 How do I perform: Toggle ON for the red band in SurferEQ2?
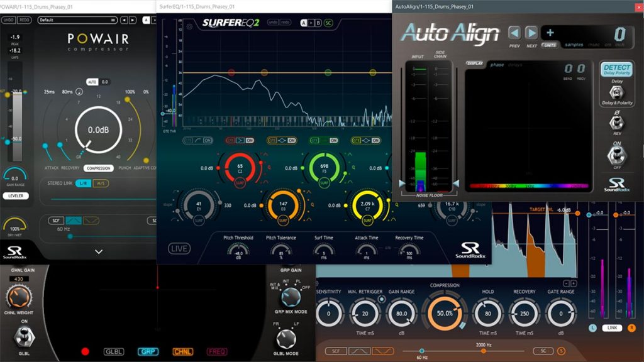coord(249,140)
